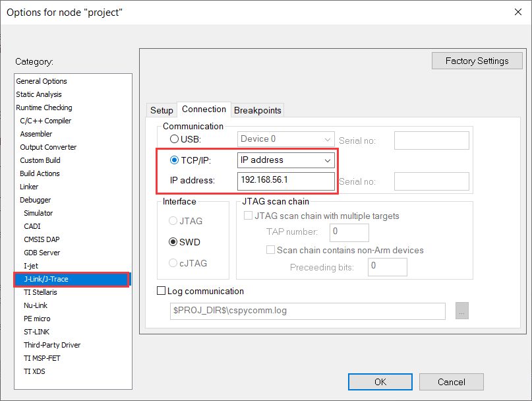Select TI Stellaris in category list
532x401 pixels.
40,292
